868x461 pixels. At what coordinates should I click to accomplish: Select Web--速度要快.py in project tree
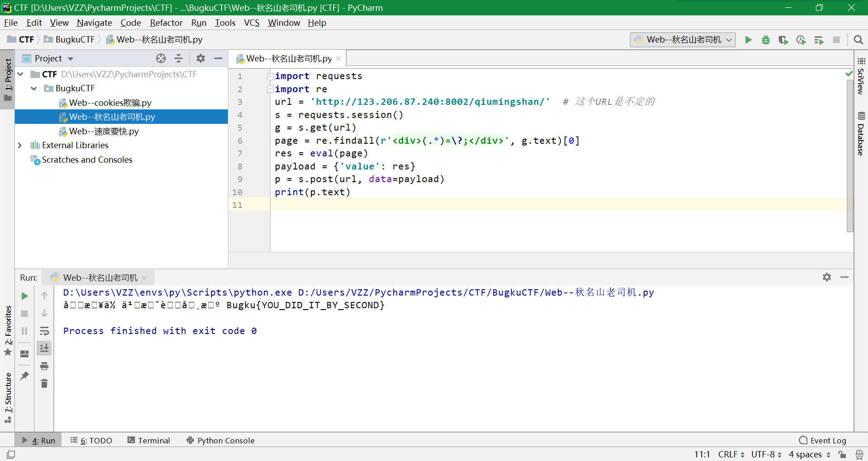tap(99, 131)
